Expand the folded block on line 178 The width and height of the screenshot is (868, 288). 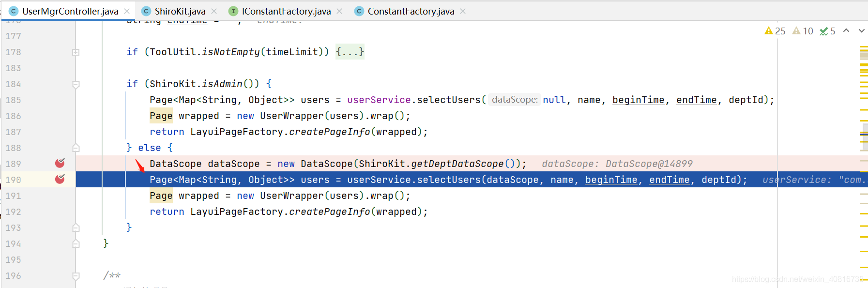tap(76, 52)
